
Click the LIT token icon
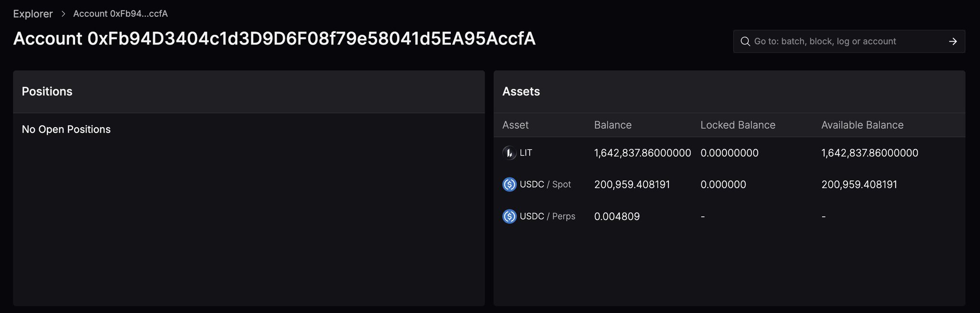[x=509, y=153]
